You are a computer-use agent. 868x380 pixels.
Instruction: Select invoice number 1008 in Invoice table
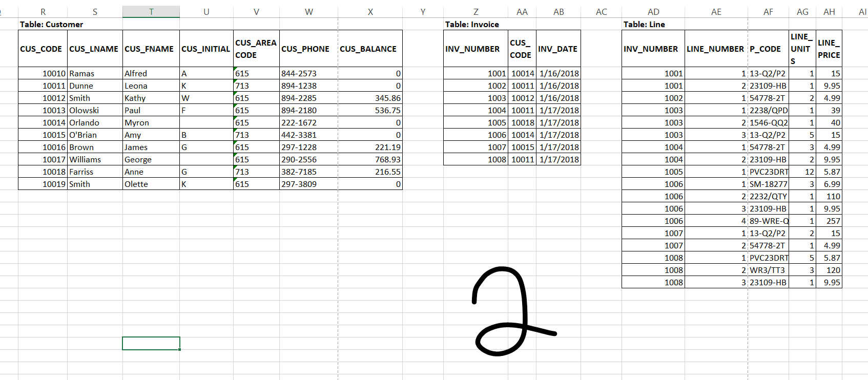coord(476,159)
